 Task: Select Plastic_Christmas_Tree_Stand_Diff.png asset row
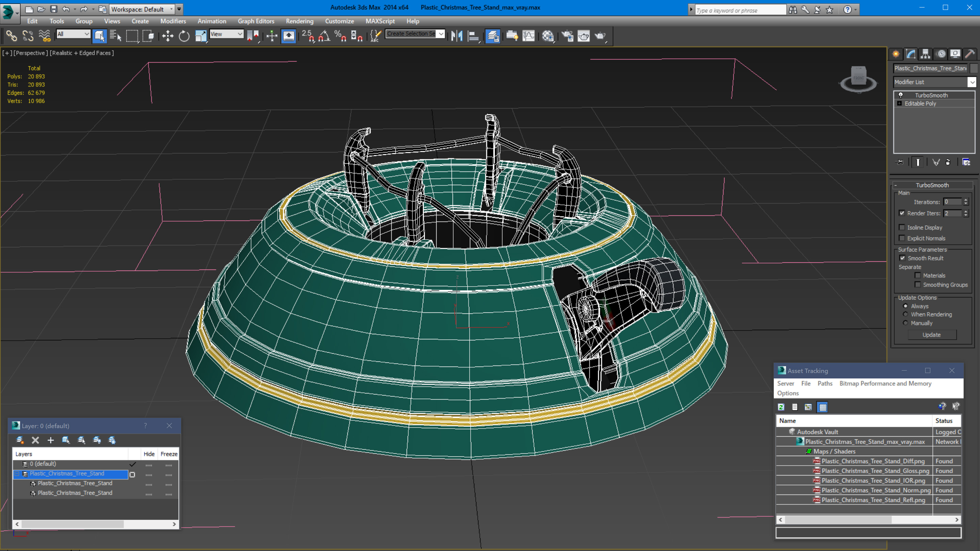pyautogui.click(x=872, y=461)
